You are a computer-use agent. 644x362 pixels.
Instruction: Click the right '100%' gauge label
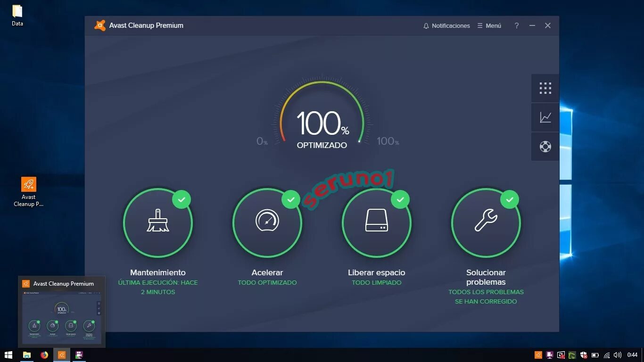coord(388,141)
